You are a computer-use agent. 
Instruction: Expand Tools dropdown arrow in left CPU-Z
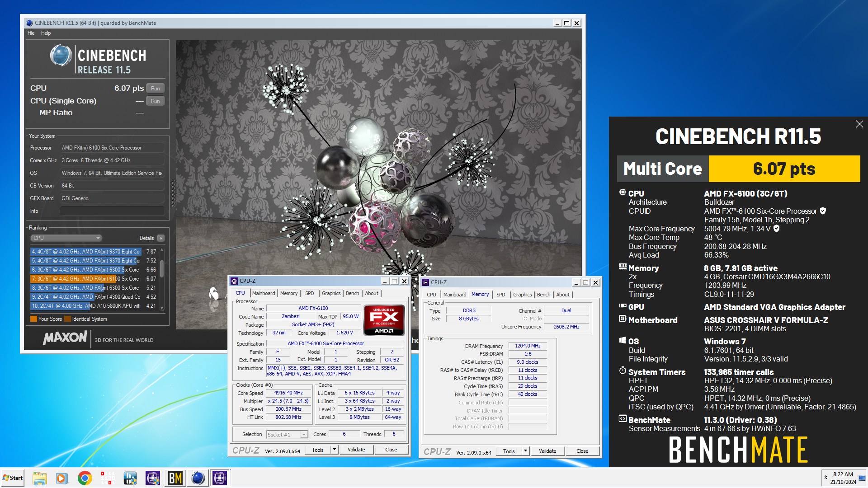coord(334,450)
